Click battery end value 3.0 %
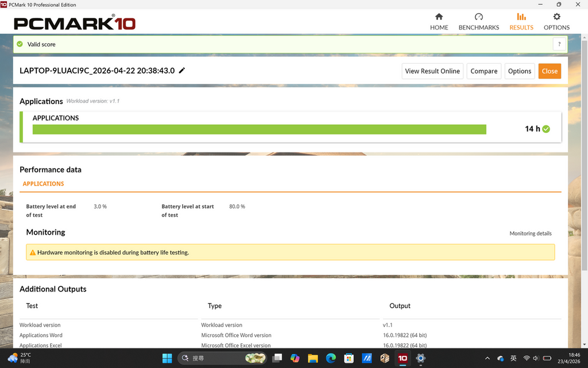The image size is (588, 368). (100, 206)
